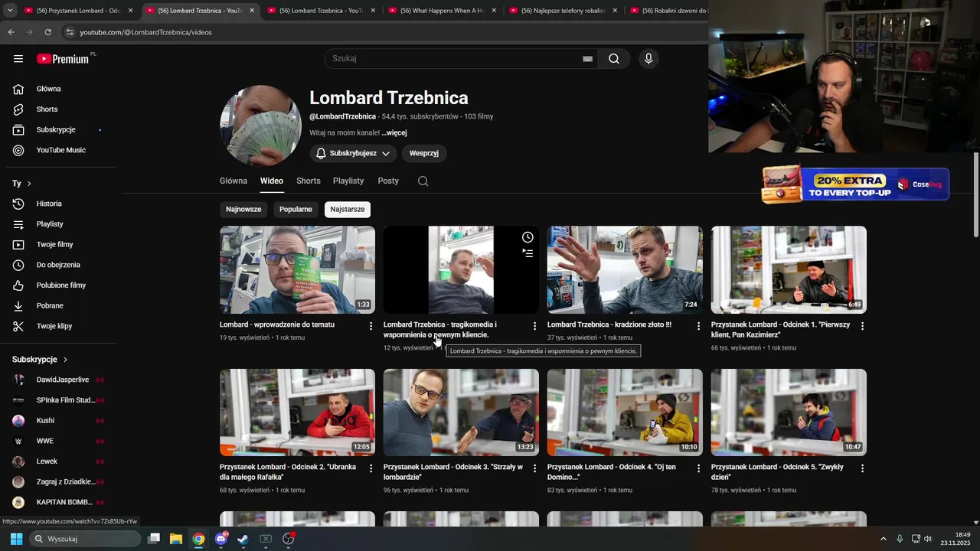The height and width of the screenshot is (551, 980).
Task: Expand Subskrybujesz notification dropdown
Action: pyautogui.click(x=386, y=154)
